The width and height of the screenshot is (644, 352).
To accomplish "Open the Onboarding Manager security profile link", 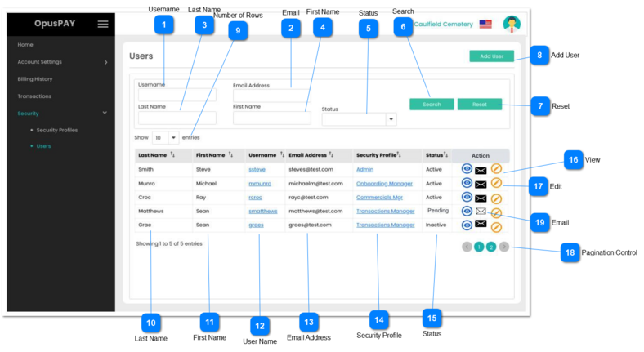I will point(384,184).
